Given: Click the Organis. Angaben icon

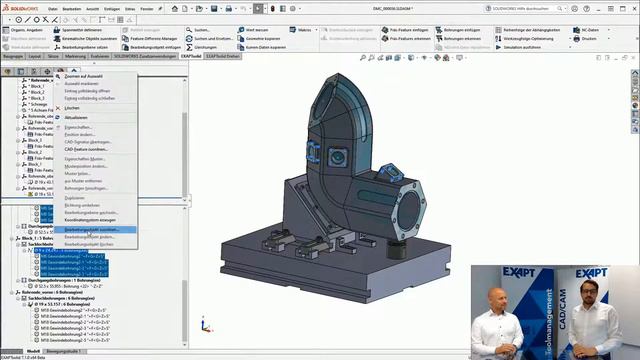Looking at the screenshot, I should click(6, 30).
